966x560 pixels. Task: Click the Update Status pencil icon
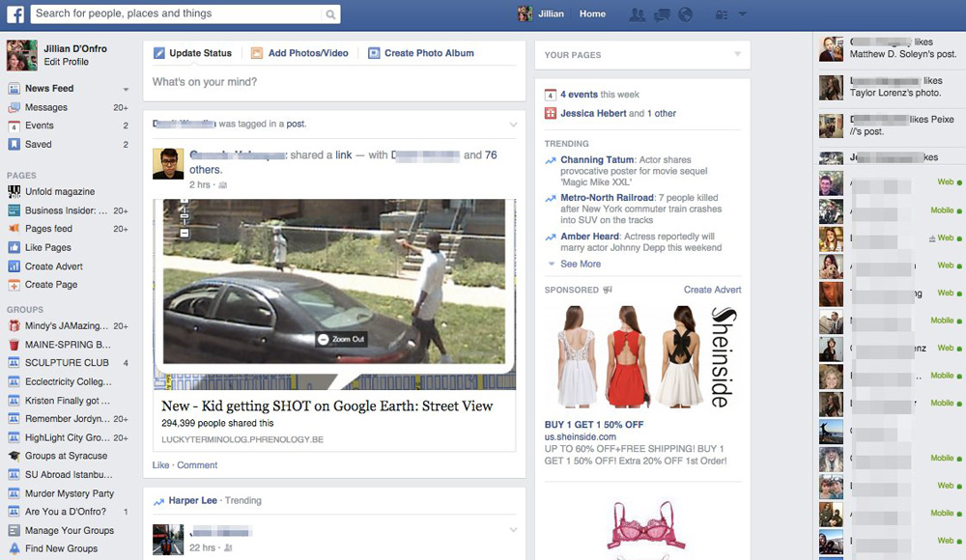tap(159, 53)
